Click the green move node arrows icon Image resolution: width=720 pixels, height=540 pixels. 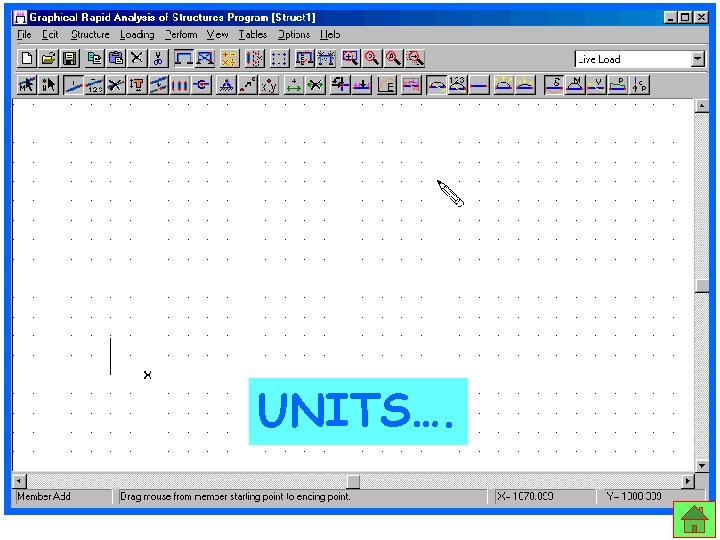click(x=294, y=85)
